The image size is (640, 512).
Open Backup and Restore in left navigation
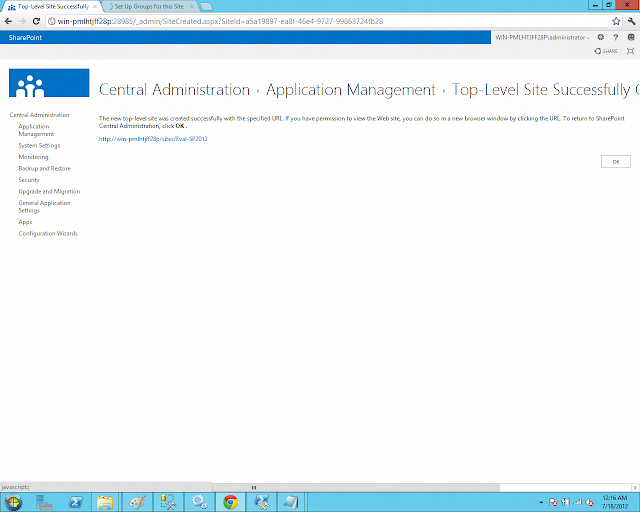coord(44,168)
